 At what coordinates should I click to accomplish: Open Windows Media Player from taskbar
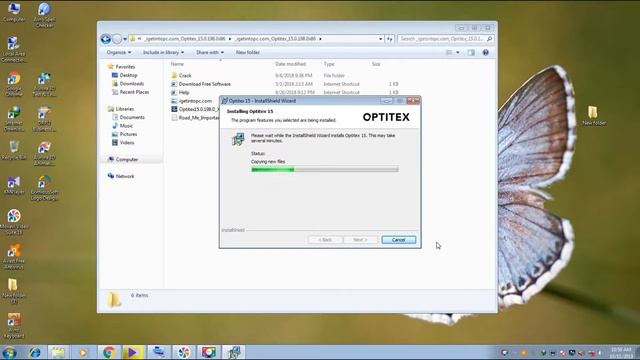tap(83, 352)
